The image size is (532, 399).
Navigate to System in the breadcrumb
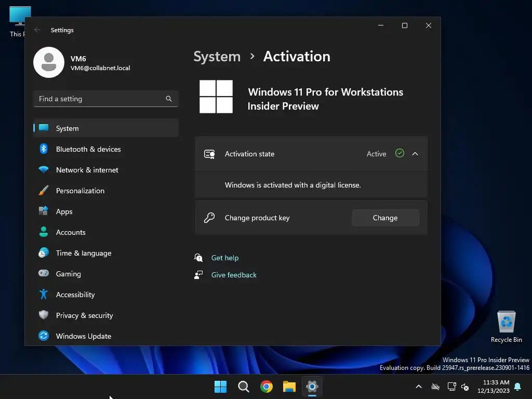tap(217, 56)
